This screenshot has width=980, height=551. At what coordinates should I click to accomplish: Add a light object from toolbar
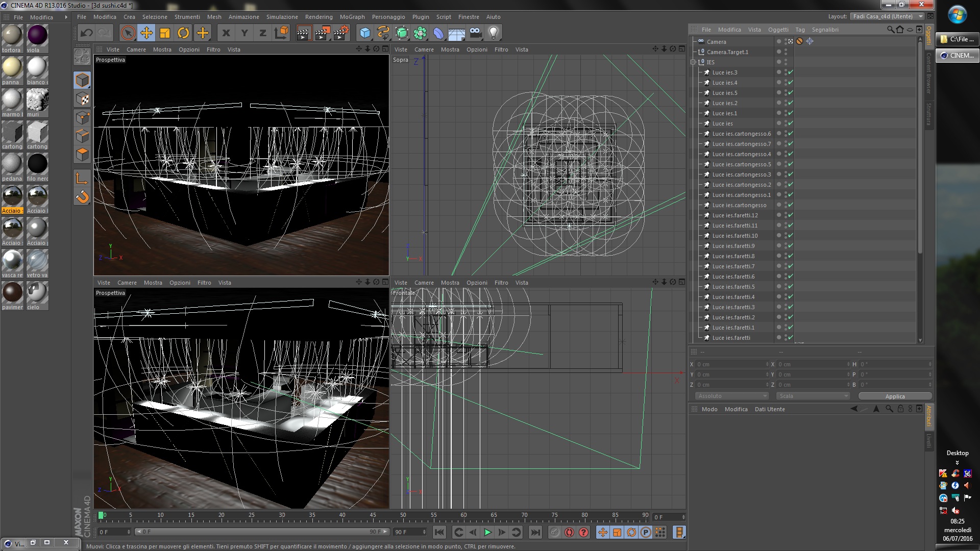[x=493, y=33]
